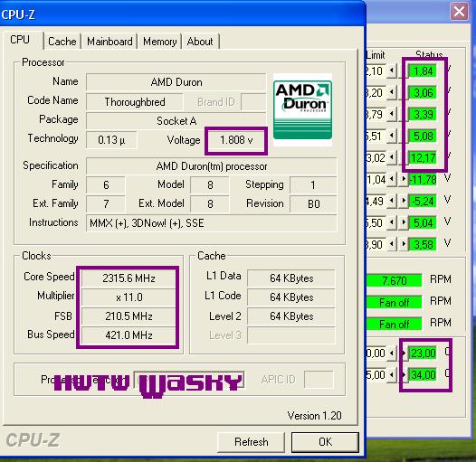Click the Code Name field Thoroughbred
The width and height of the screenshot is (476, 462).
pos(135,102)
